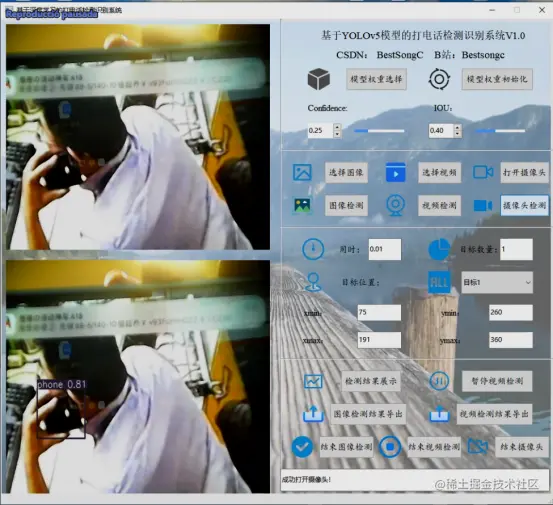This screenshot has height=505, width=553.
Task: Export via 图像检测结果导出 button
Action: click(368, 414)
